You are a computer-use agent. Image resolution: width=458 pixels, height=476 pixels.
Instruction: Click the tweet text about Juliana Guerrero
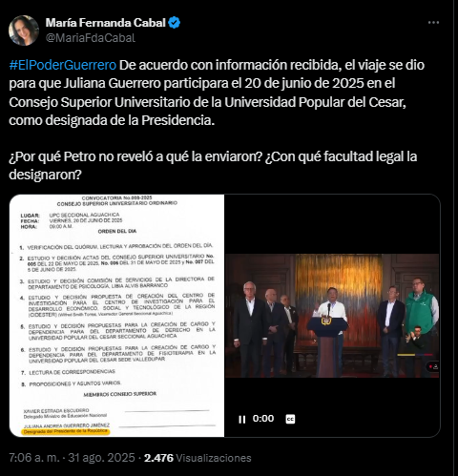(217, 93)
